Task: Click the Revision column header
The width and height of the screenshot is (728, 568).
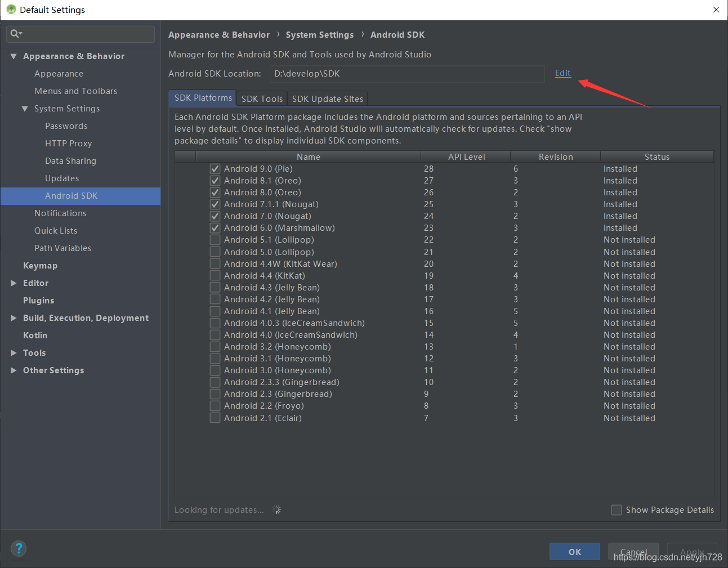Action: coord(556,157)
